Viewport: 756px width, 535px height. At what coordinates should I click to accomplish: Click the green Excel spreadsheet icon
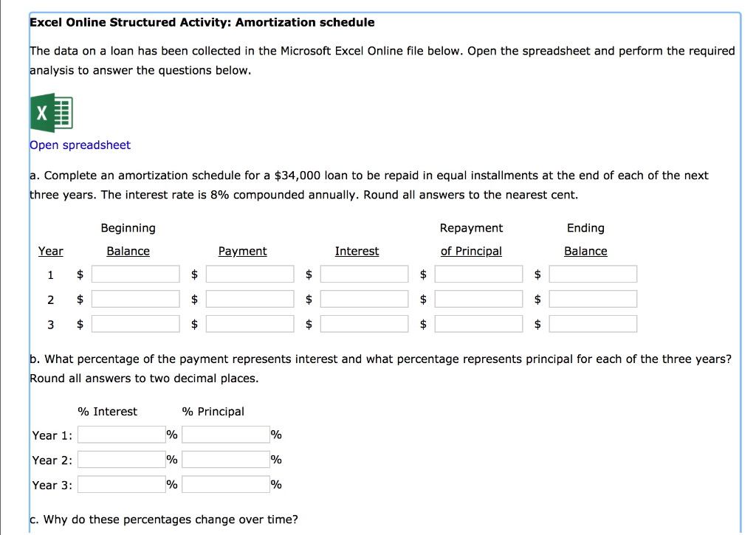(x=51, y=114)
